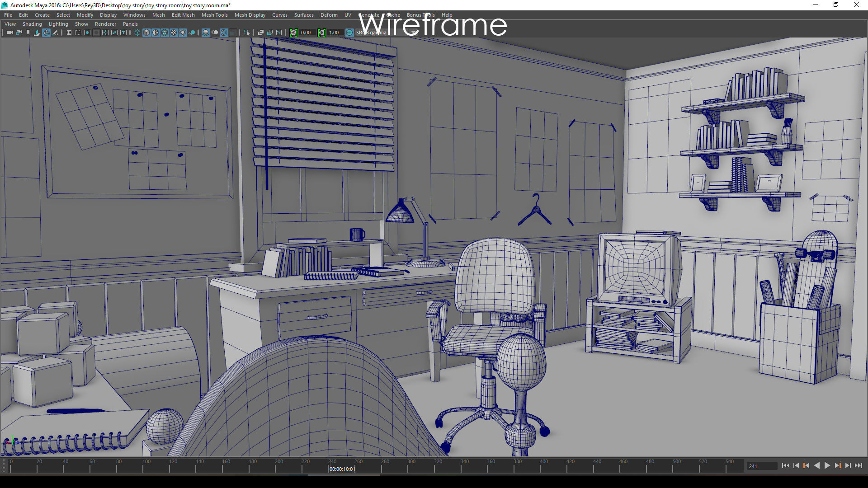The image size is (868, 488).
Task: Toggle the Resolution Gate icon
Action: click(x=87, y=33)
